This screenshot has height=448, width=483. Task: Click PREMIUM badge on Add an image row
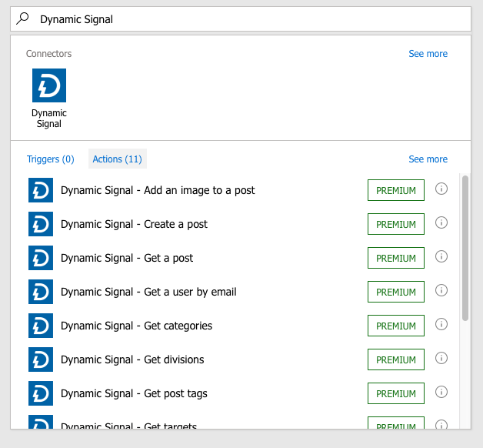point(396,190)
